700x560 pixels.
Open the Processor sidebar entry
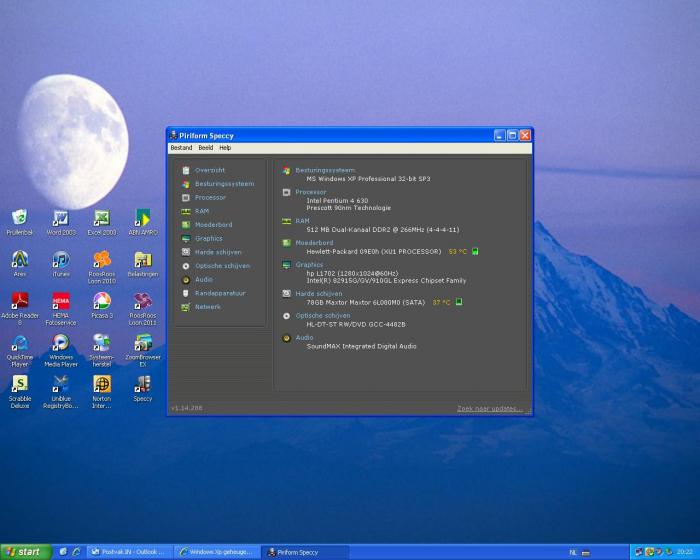[204, 197]
